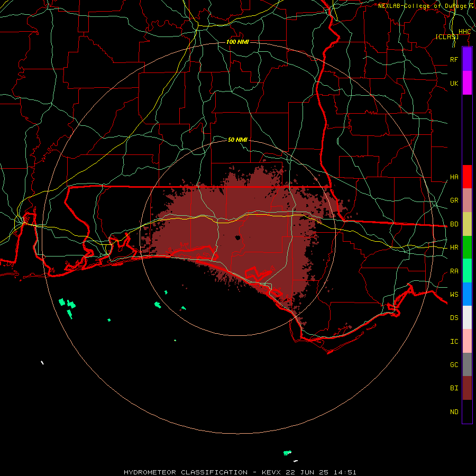
Task: Click the blue WS legend swatch
Action: 467,294
